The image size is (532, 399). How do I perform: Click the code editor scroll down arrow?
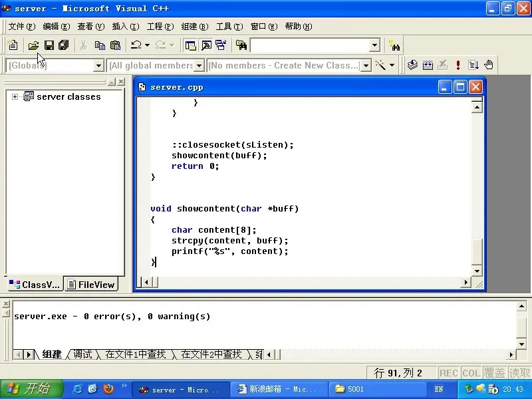[477, 271]
